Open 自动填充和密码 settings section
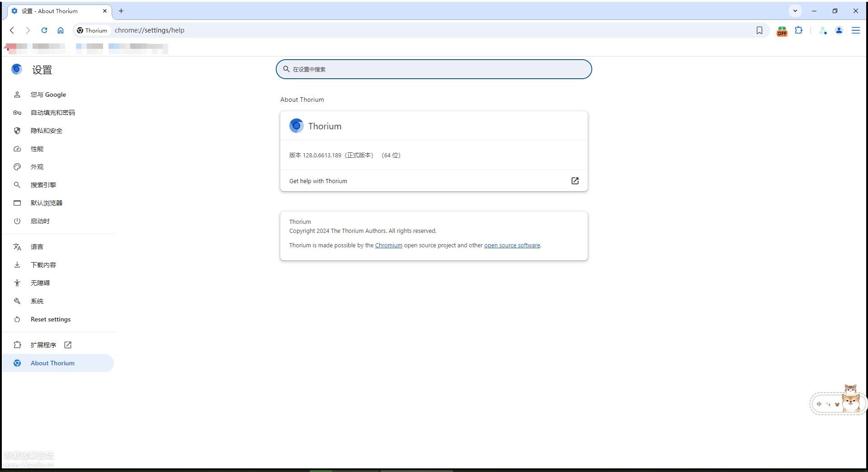Screen dimensions: 868x472 [58, 113]
